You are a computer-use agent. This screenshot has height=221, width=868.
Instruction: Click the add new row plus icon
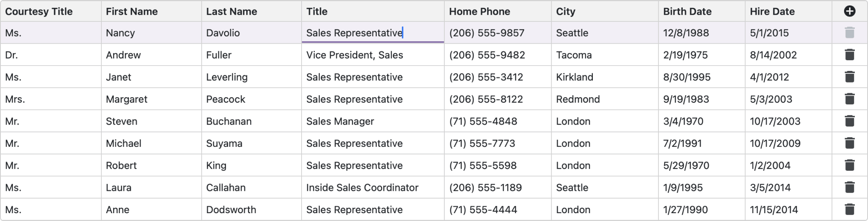849,12
